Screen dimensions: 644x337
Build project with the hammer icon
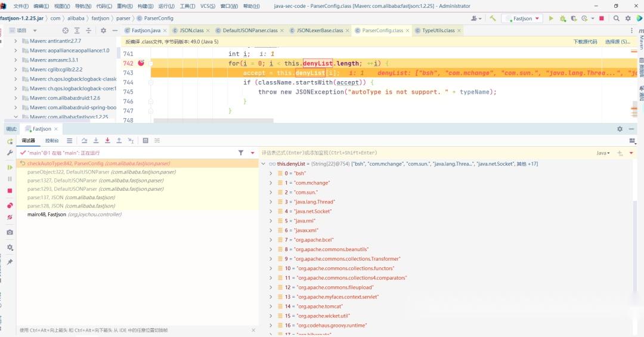coord(493,18)
